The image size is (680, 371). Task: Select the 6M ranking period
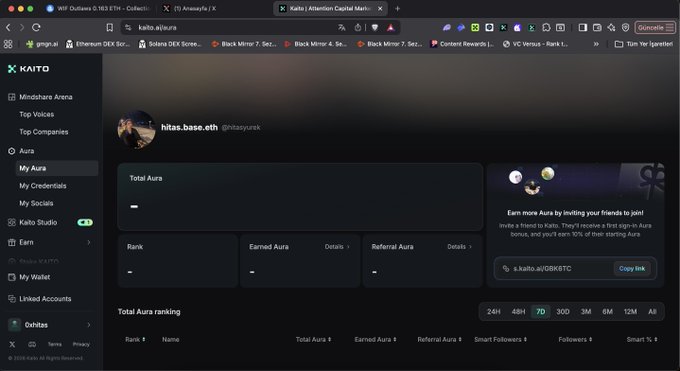[x=608, y=312]
